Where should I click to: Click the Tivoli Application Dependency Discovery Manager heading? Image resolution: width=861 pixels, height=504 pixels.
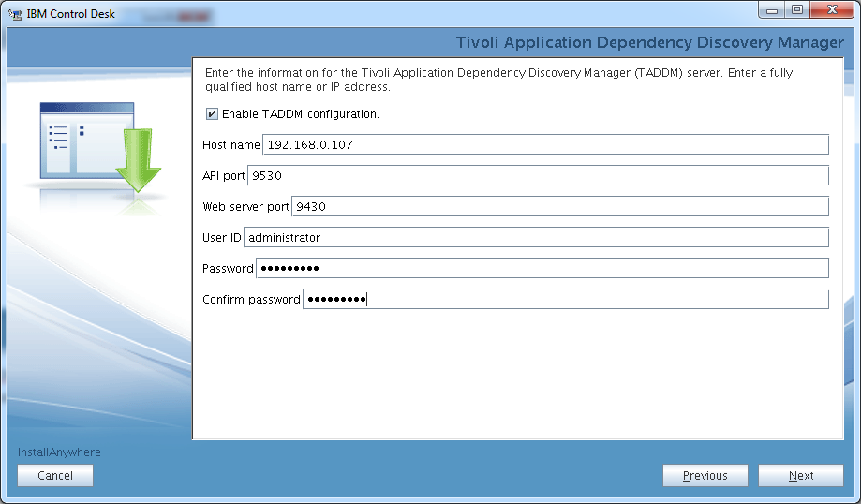click(x=649, y=42)
